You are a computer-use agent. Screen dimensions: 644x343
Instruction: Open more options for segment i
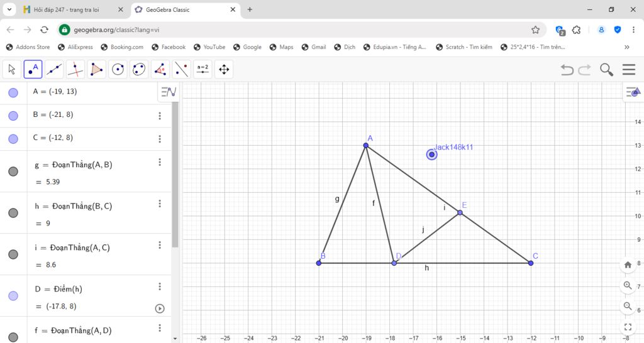160,246
